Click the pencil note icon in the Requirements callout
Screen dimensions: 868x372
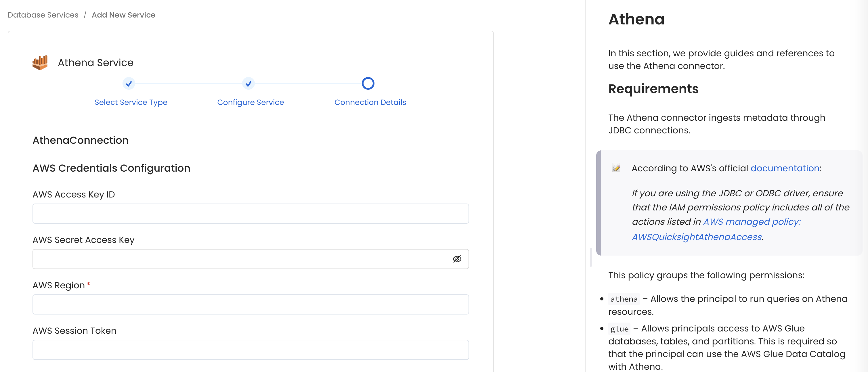pos(616,168)
